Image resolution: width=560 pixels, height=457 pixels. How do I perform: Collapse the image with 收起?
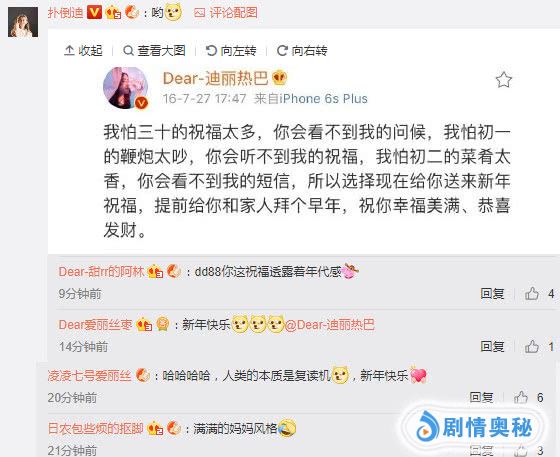point(83,51)
